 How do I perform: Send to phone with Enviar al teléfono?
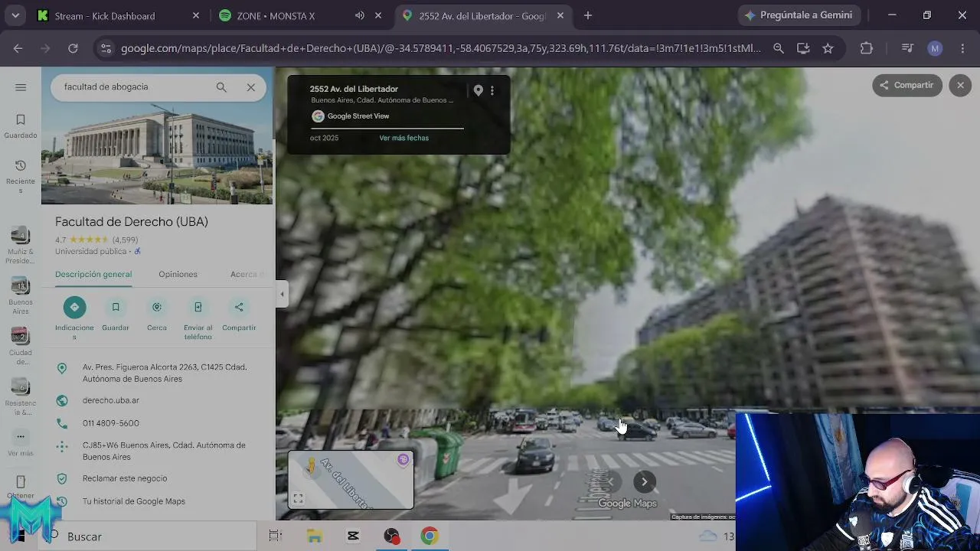(x=198, y=317)
